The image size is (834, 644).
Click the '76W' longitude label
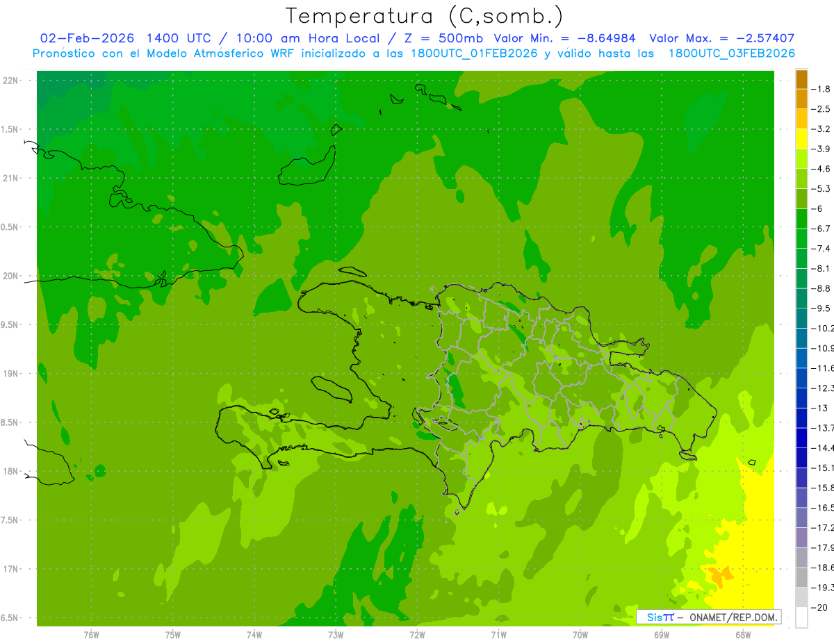(91, 634)
